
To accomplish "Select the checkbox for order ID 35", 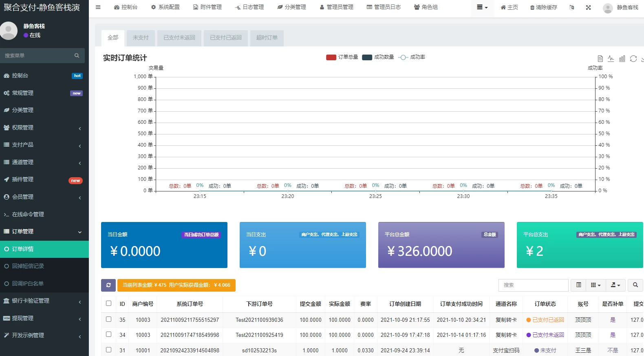I will click(108, 319).
